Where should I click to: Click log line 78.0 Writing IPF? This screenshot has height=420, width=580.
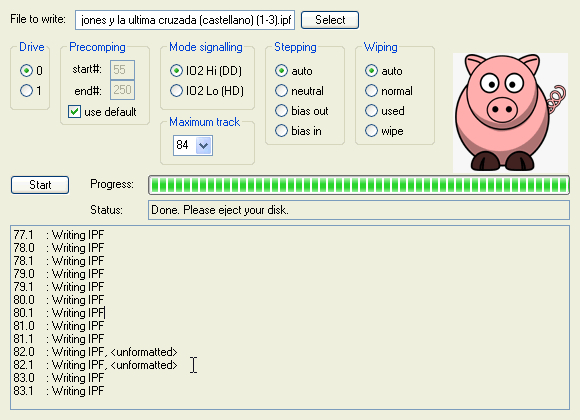[59, 248]
